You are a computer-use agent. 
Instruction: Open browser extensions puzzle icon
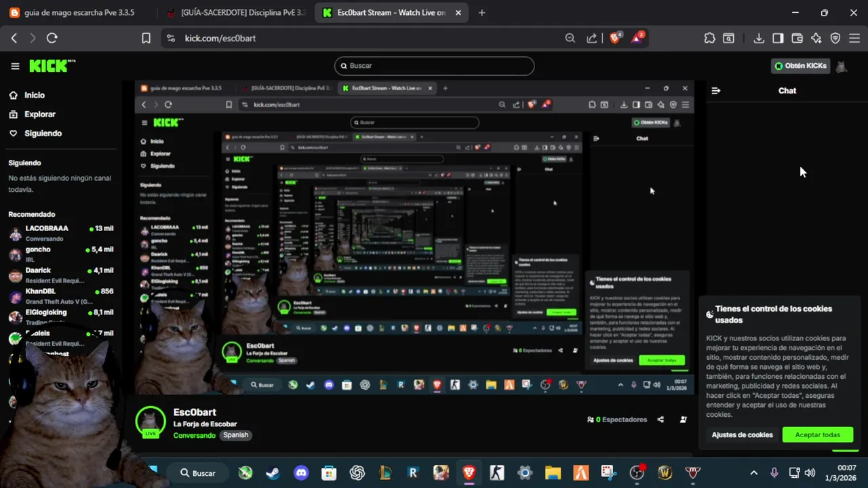tap(709, 39)
